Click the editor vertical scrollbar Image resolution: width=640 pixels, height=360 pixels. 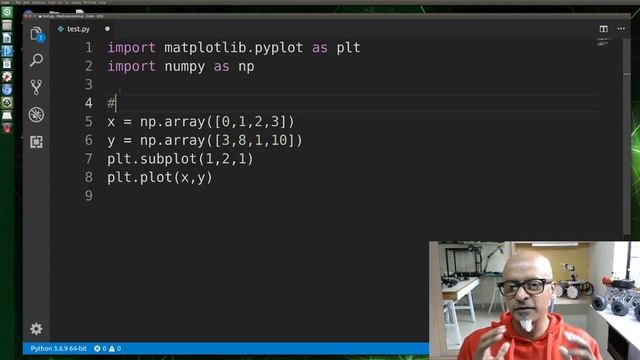[627, 137]
